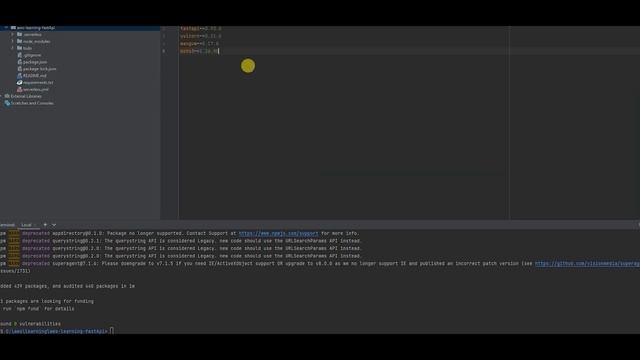Open serverless.yml file
Image resolution: width=640 pixels, height=360 pixels.
click(x=36, y=89)
